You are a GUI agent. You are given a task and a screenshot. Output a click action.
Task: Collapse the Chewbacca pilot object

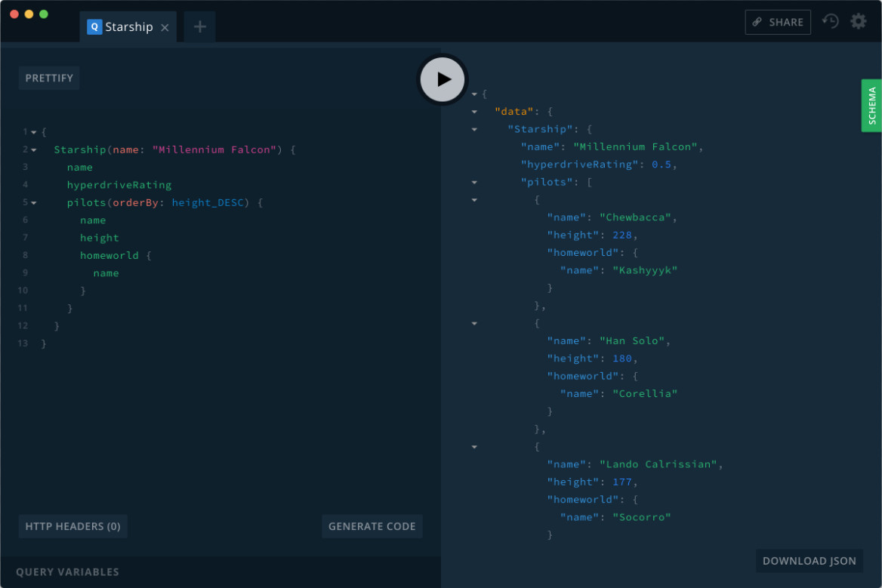click(474, 200)
